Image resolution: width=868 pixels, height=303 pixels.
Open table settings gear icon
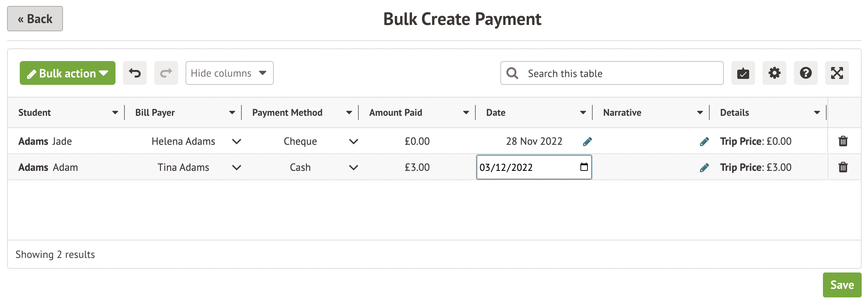tap(774, 73)
